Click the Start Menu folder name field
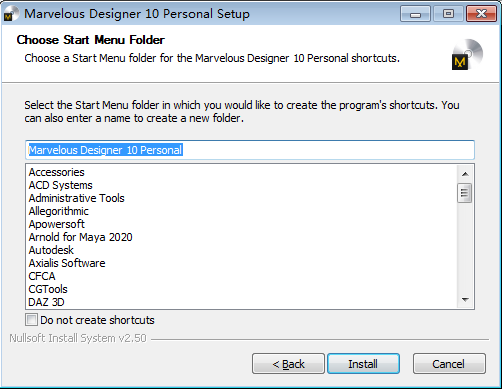Image resolution: width=502 pixels, height=389 pixels. pyautogui.click(x=250, y=150)
